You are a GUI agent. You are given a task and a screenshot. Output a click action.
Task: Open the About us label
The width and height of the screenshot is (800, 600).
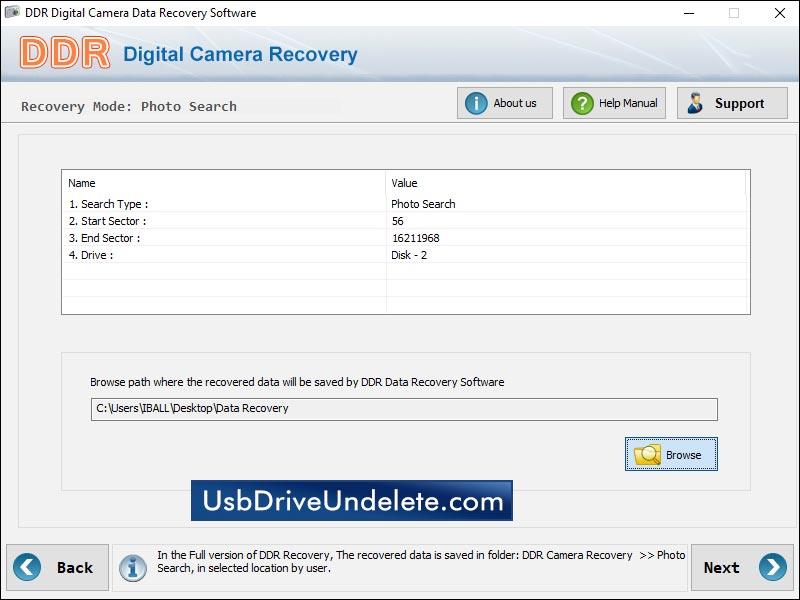pyautogui.click(x=515, y=103)
